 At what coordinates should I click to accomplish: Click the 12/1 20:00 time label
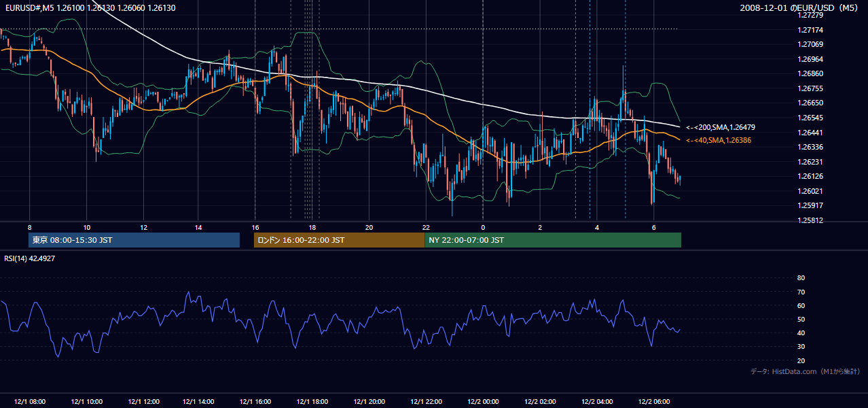click(369, 402)
